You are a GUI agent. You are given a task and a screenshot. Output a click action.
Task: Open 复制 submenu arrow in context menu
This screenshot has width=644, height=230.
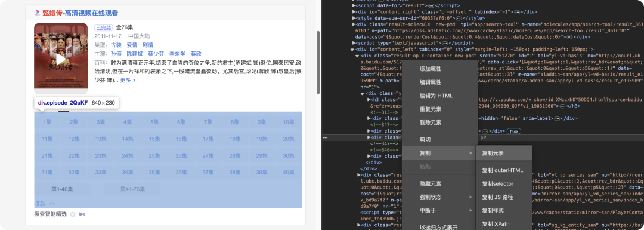(x=470, y=154)
